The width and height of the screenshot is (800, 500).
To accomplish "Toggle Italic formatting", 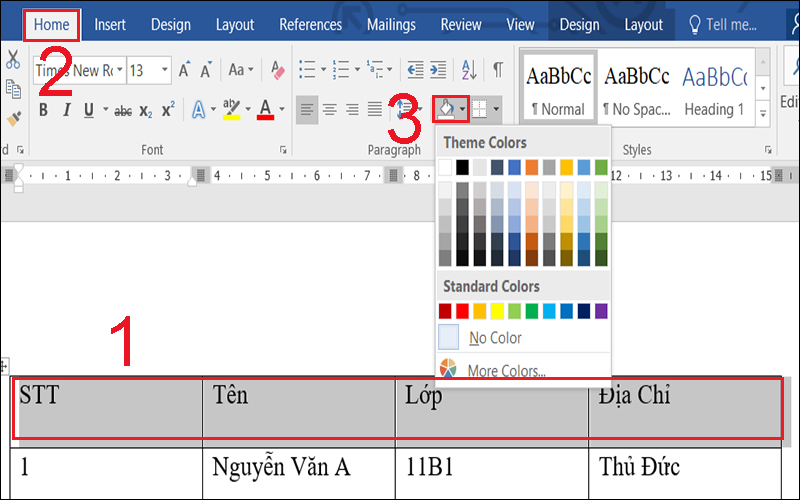I will (66, 110).
